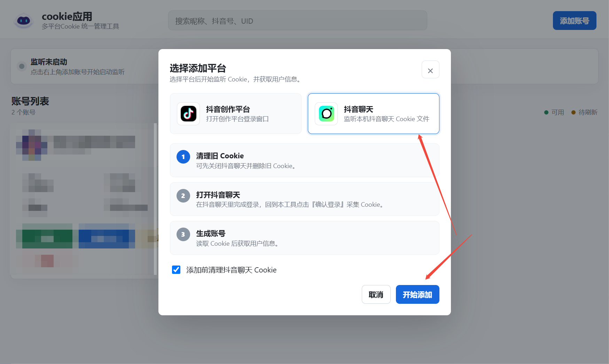Click the 抖音聊天 green chat app icon
Viewport: 609px width, 364px height.
click(326, 114)
